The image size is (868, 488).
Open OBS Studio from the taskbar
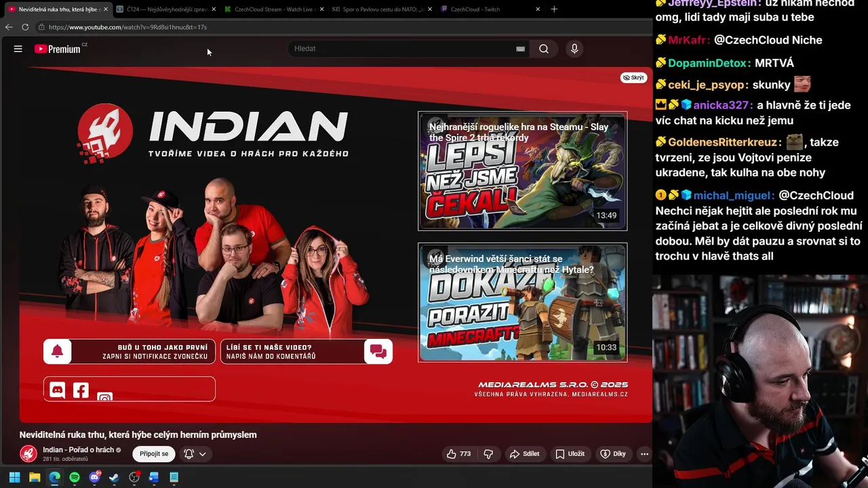(134, 477)
